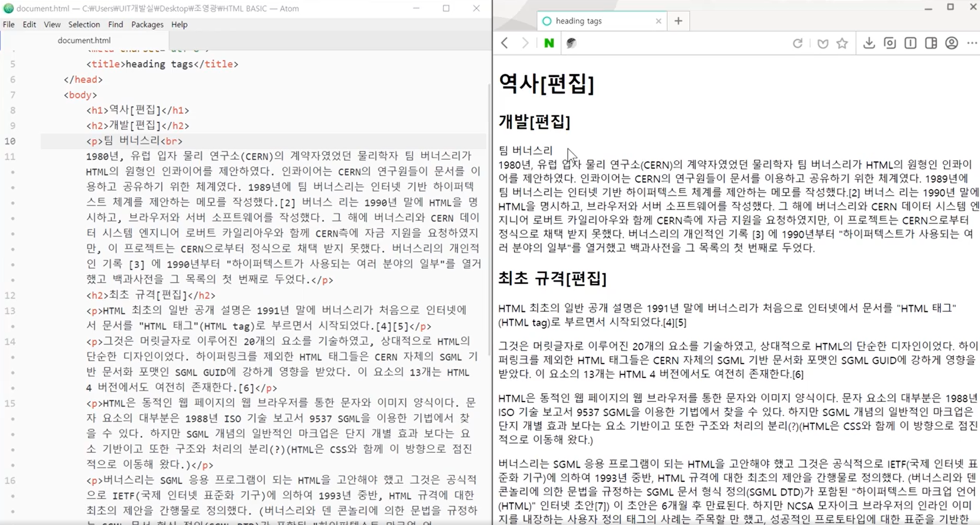
Task: Click line number 12 in the gutter
Action: [10, 295]
